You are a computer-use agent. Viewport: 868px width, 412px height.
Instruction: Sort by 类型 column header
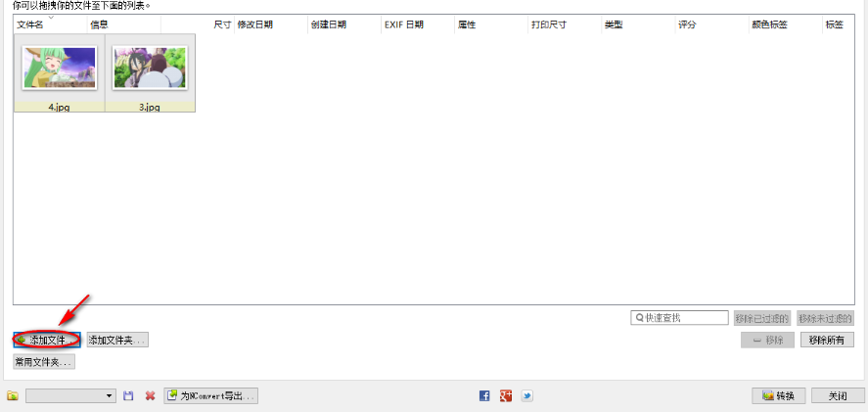point(638,24)
